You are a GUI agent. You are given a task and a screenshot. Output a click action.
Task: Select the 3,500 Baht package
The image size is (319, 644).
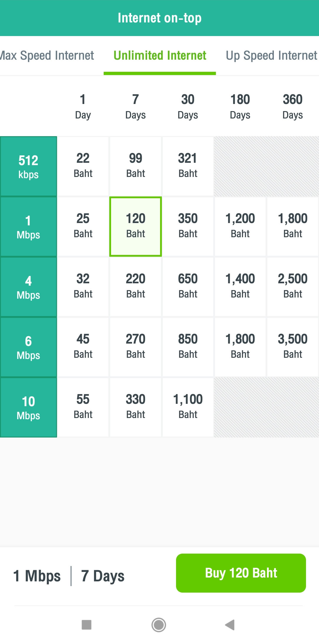[x=293, y=347]
